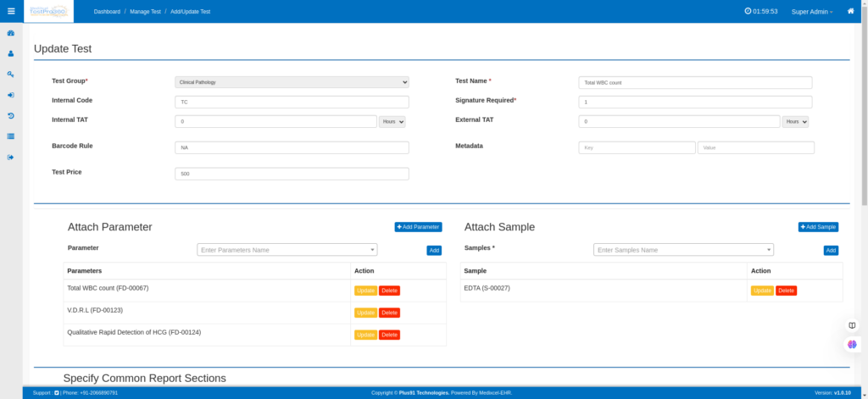This screenshot has height=399, width=868.
Task: Click the key icon in sidebar
Action: tap(11, 74)
